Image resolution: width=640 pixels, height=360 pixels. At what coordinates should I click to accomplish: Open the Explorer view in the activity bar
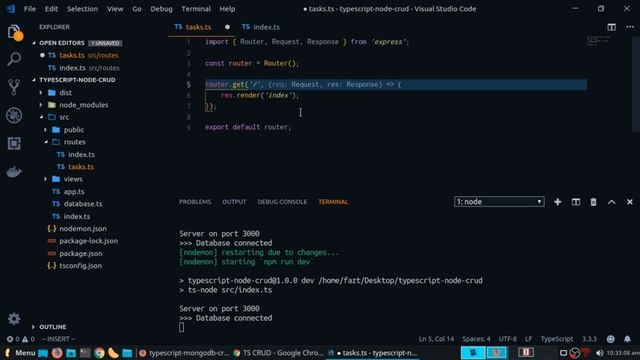pos(14,32)
